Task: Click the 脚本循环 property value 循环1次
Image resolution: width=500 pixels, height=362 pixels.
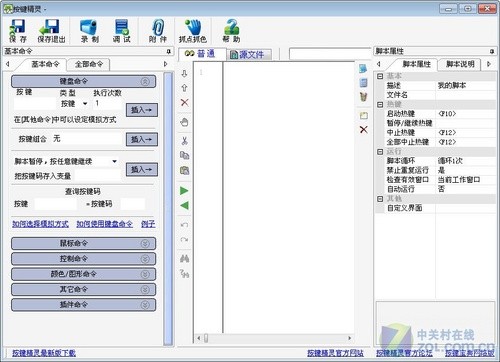Action: [x=465, y=161]
